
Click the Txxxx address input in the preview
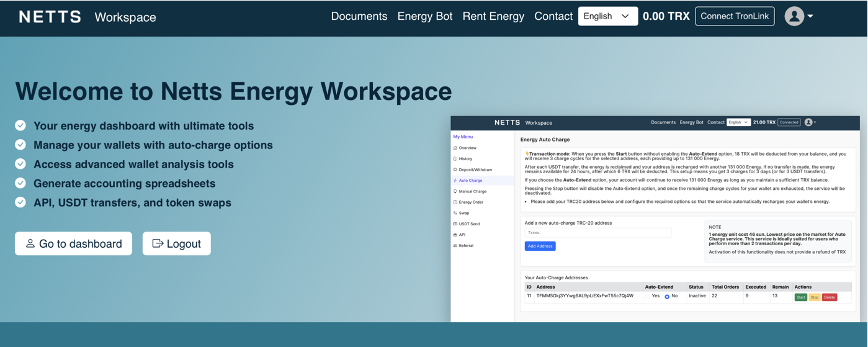click(598, 233)
